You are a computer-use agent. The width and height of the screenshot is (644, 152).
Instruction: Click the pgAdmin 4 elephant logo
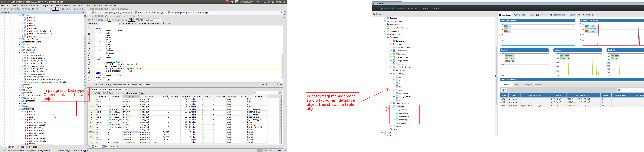click(378, 8)
